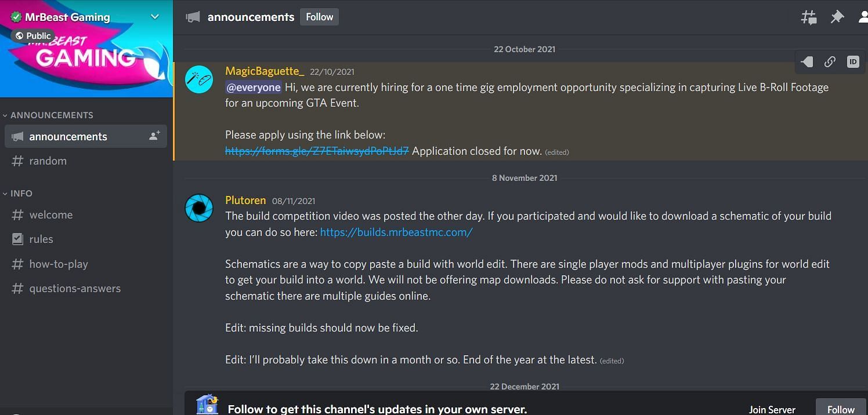Click the Copy ID icon on message
This screenshot has width=868, height=415.
click(852, 62)
